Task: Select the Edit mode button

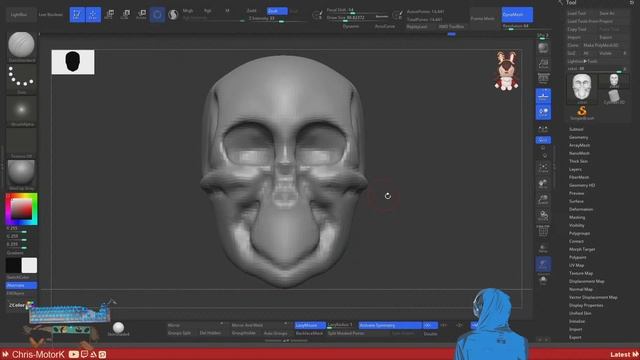Action: click(77, 15)
